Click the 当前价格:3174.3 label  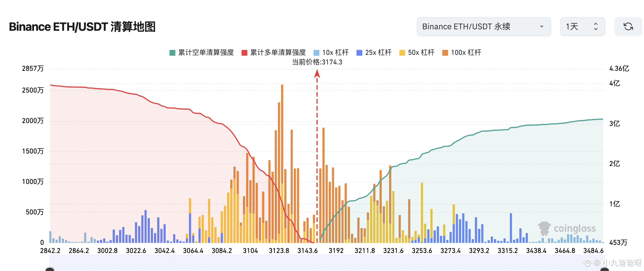point(317,62)
